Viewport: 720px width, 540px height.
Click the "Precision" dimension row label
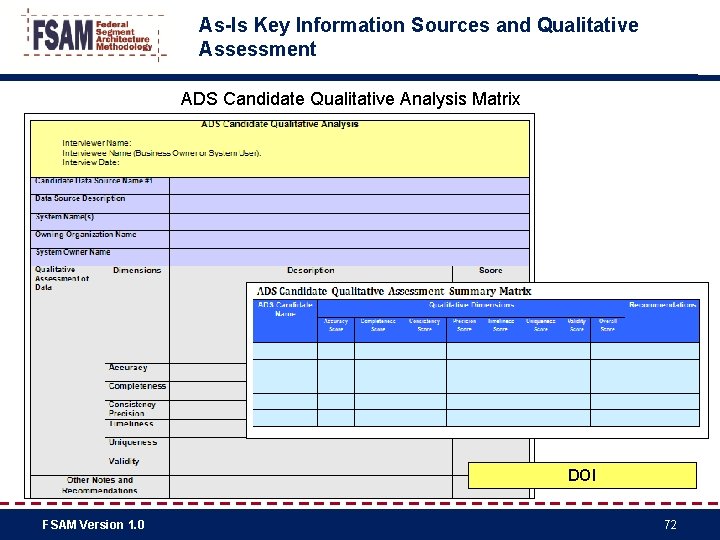tap(126, 413)
